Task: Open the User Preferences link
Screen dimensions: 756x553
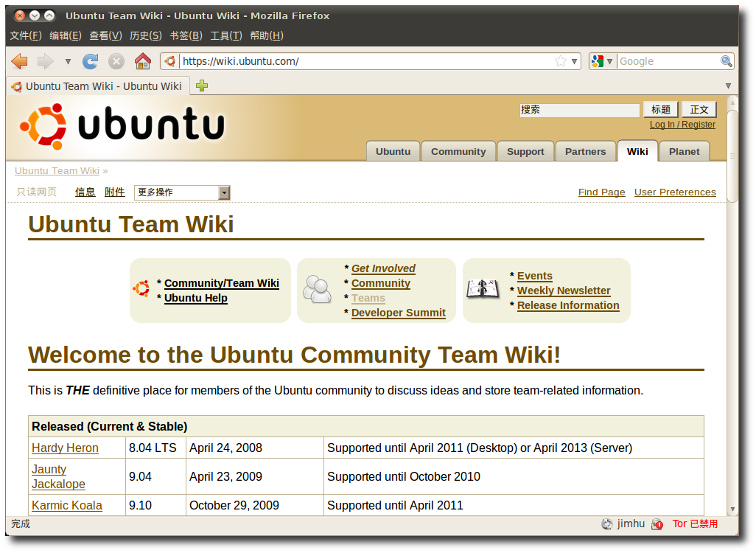Action: point(675,192)
